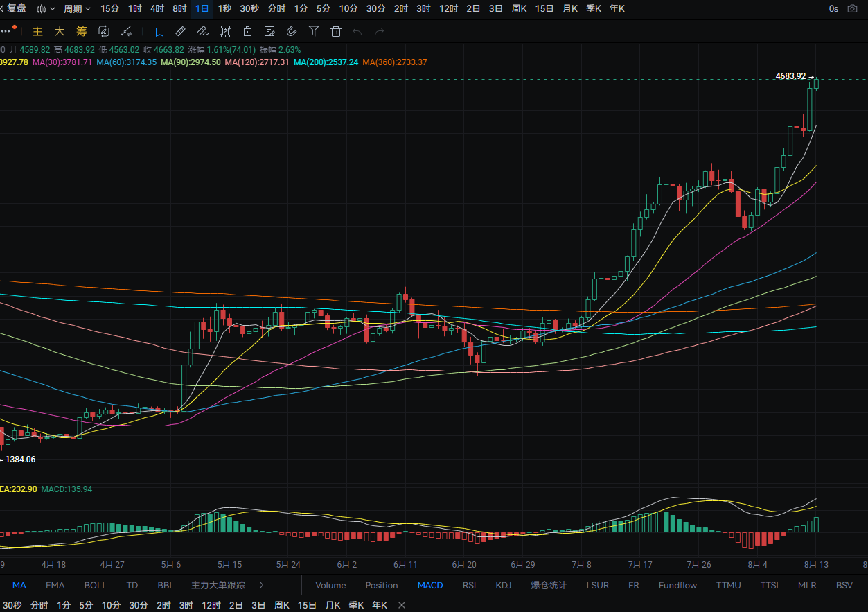Select the MACD sub-indicator tab
868x612 pixels.
tap(430, 585)
